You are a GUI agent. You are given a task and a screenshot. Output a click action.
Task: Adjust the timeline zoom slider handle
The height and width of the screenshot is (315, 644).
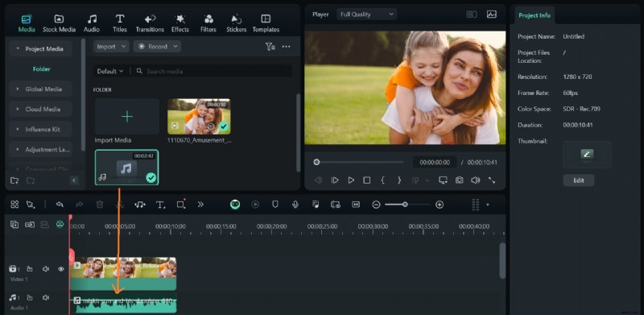405,205
